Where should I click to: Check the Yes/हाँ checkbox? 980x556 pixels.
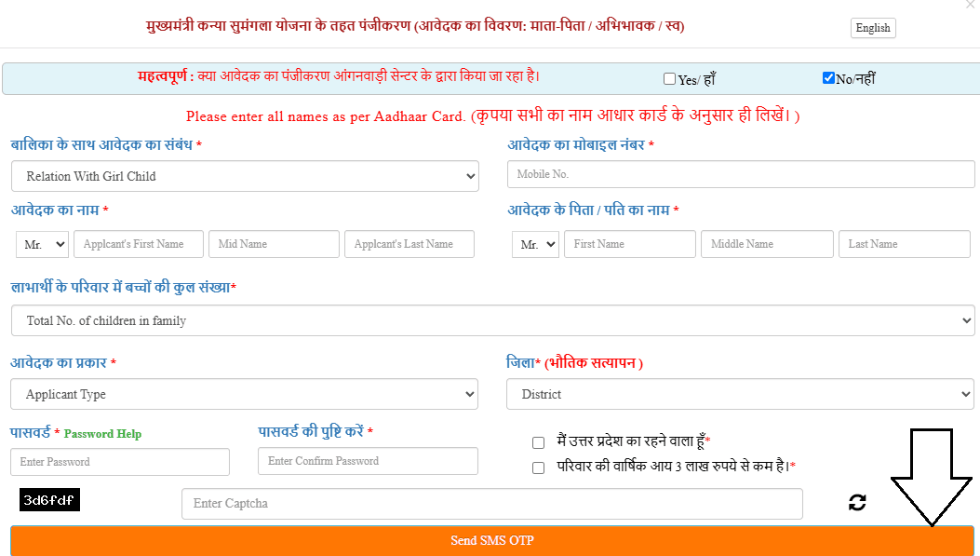(669, 79)
